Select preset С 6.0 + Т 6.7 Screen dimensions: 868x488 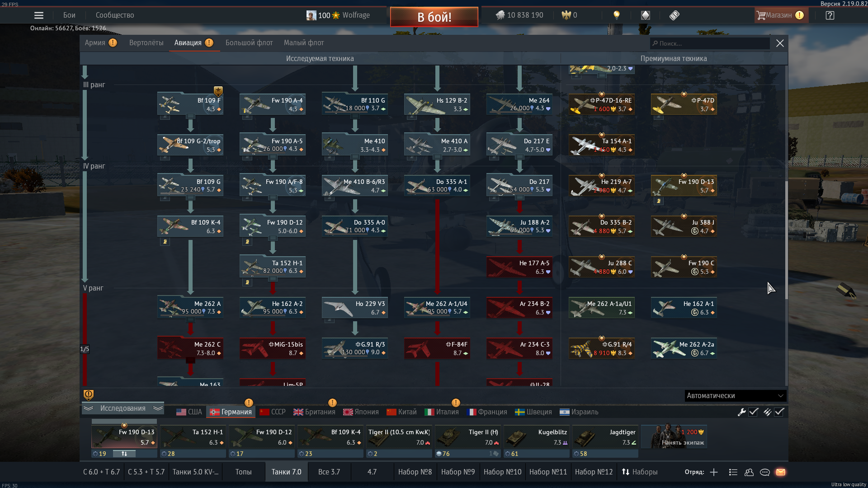101,472
